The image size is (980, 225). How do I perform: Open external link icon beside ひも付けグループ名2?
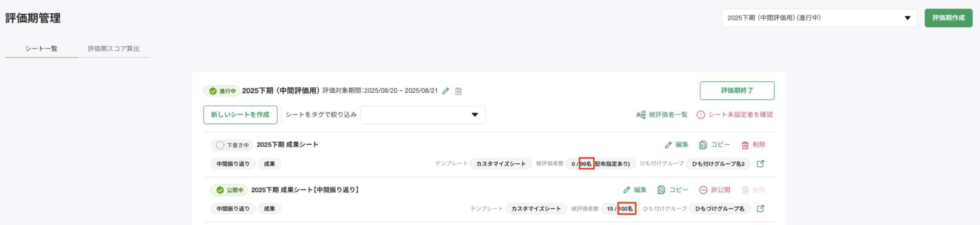click(760, 164)
